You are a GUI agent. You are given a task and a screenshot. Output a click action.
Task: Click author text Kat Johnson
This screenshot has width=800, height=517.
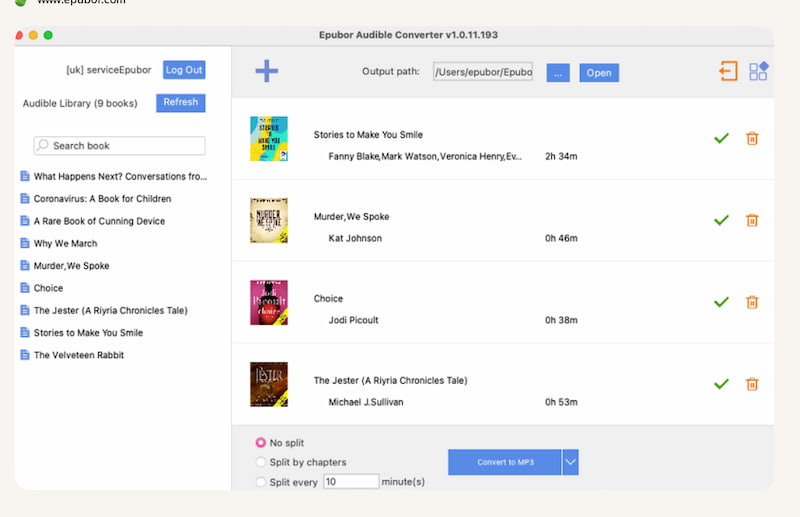355,238
